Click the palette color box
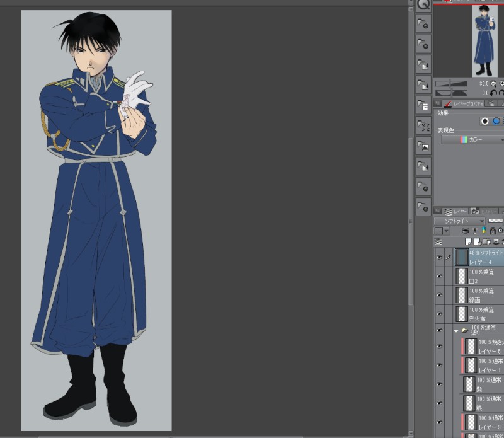The width and height of the screenshot is (504, 438). pyautogui.click(x=438, y=231)
